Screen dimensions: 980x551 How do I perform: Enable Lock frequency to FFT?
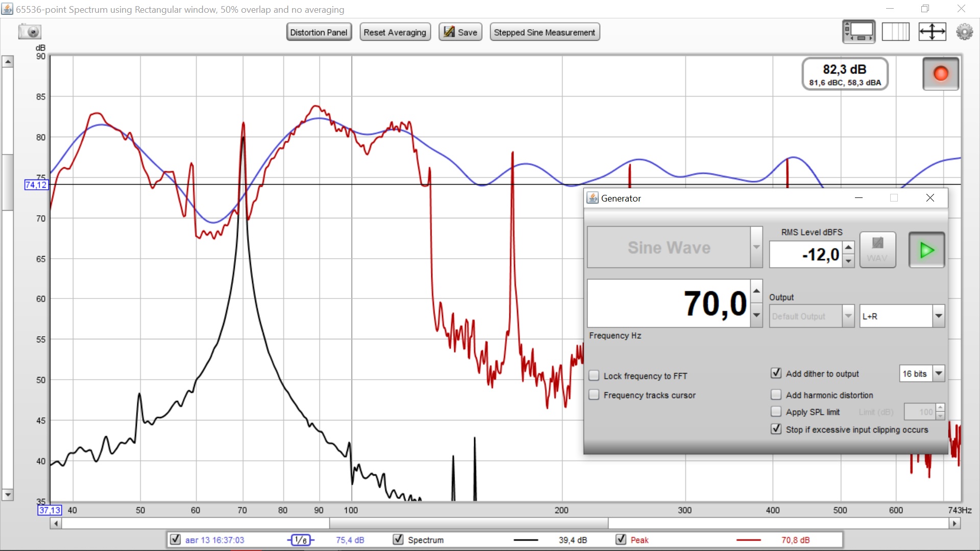[594, 376]
